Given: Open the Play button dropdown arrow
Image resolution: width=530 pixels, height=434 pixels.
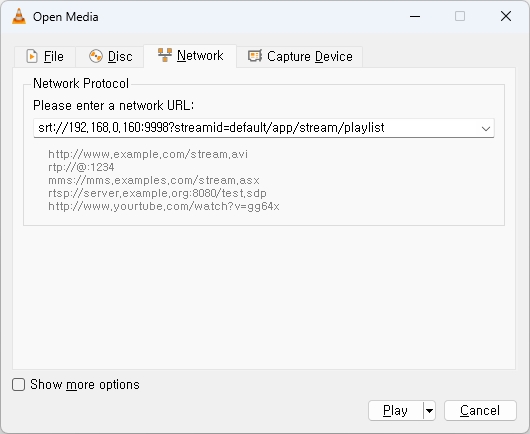Looking at the screenshot, I should coord(429,411).
